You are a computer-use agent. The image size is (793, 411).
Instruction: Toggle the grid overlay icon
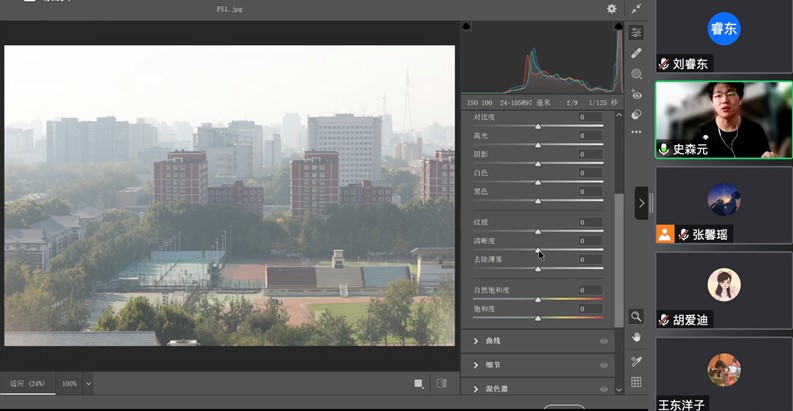pyautogui.click(x=636, y=382)
